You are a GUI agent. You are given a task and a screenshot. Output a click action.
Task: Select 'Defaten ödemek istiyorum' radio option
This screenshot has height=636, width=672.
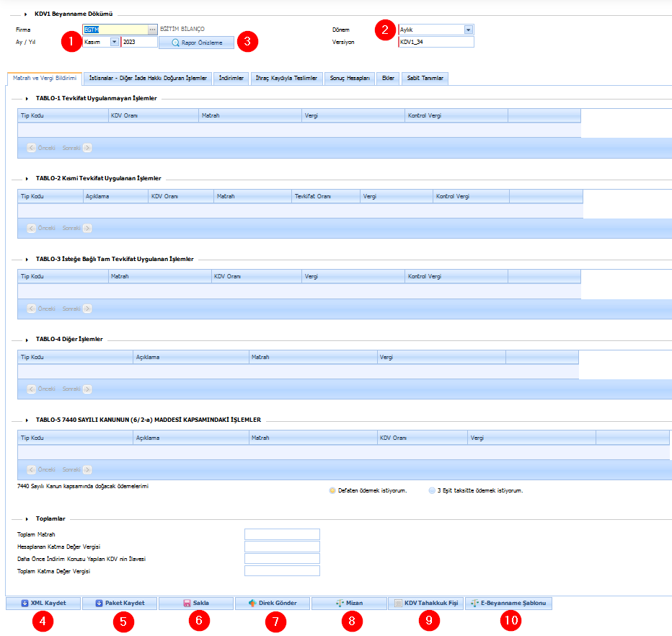(332, 490)
